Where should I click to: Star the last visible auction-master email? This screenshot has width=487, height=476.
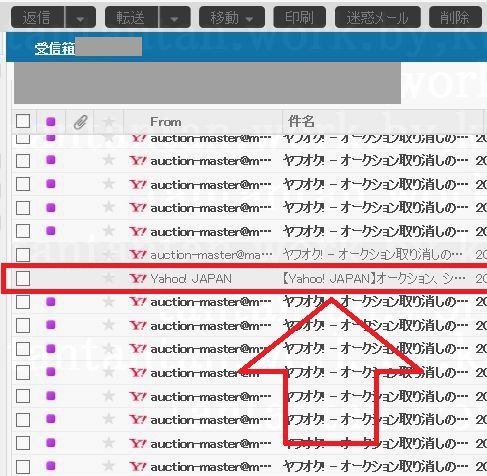(x=108, y=466)
